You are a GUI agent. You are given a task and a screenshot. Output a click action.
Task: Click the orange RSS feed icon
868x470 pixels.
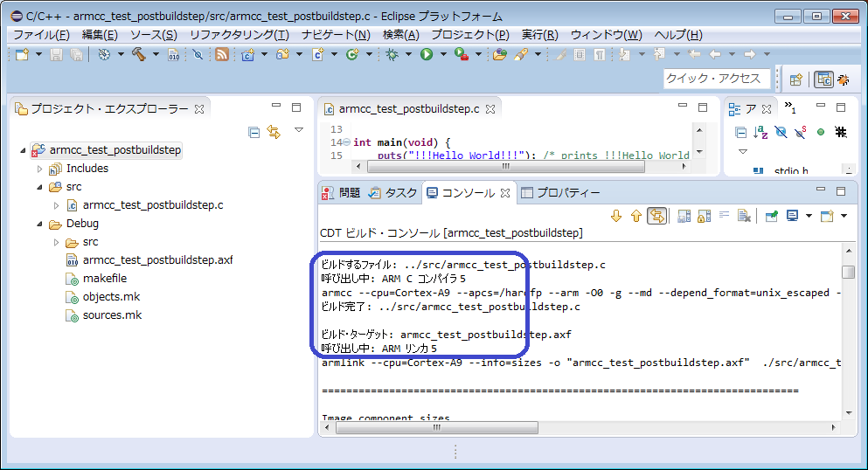pyautogui.click(x=222, y=54)
